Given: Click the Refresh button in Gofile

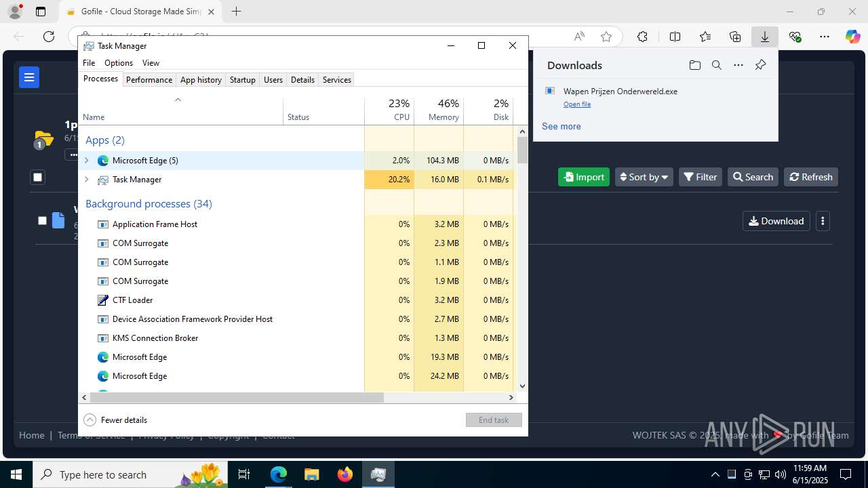Looking at the screenshot, I should (811, 177).
